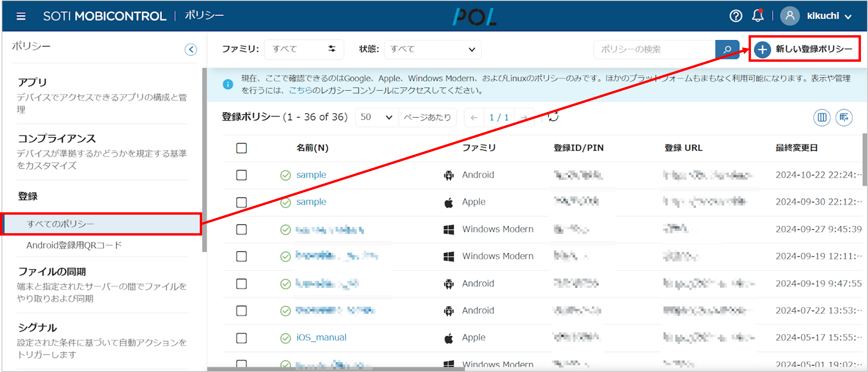Collapse the policy sidebar with arrow icon

click(191, 50)
